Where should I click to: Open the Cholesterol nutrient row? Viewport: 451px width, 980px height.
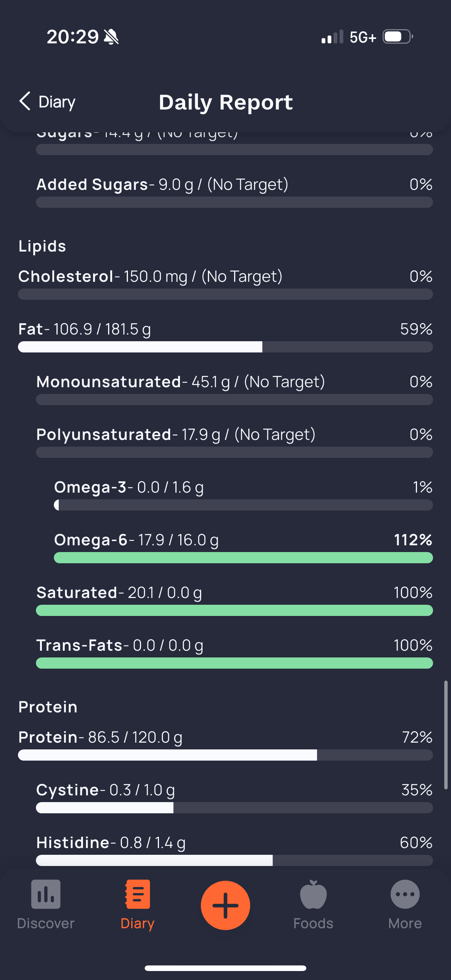[x=225, y=283]
